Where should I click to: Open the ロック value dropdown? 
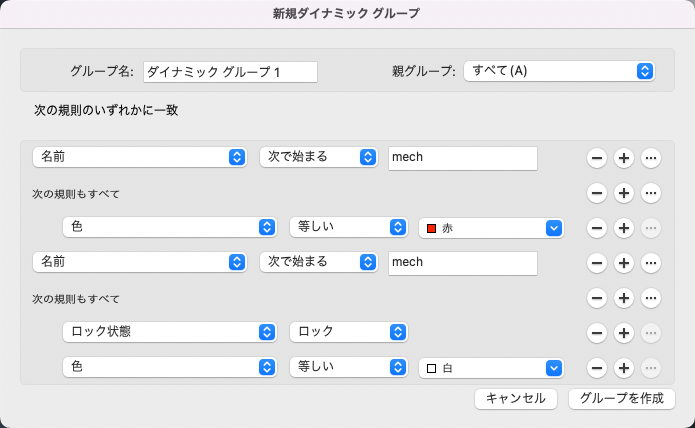point(348,332)
